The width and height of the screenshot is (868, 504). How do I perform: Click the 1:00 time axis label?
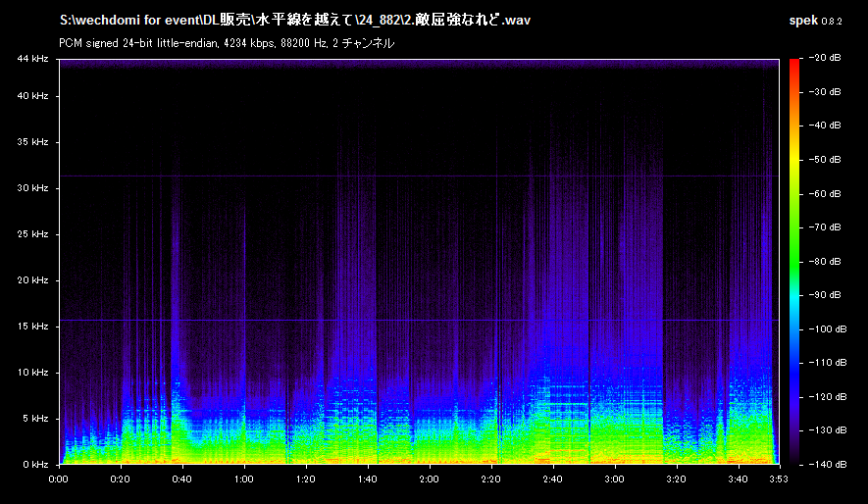[244, 479]
